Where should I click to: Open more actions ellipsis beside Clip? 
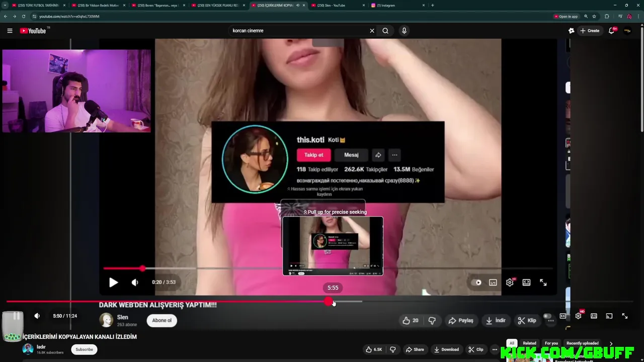coord(495,349)
